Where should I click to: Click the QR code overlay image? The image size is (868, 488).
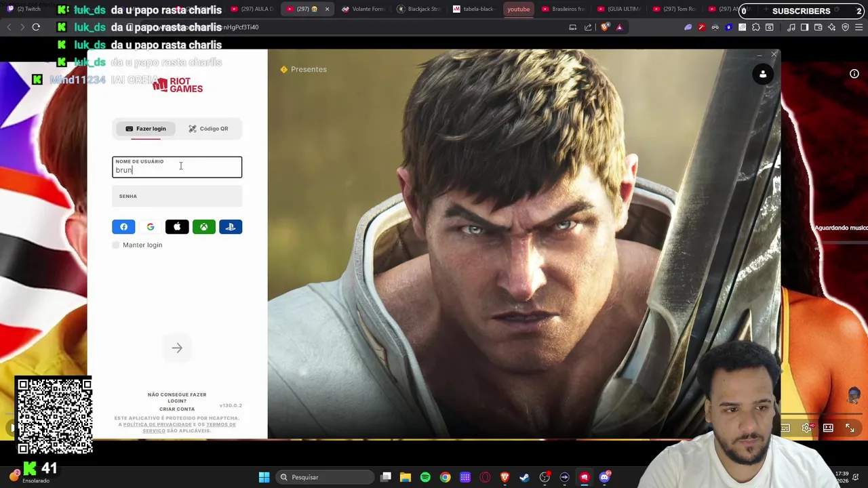(x=54, y=416)
